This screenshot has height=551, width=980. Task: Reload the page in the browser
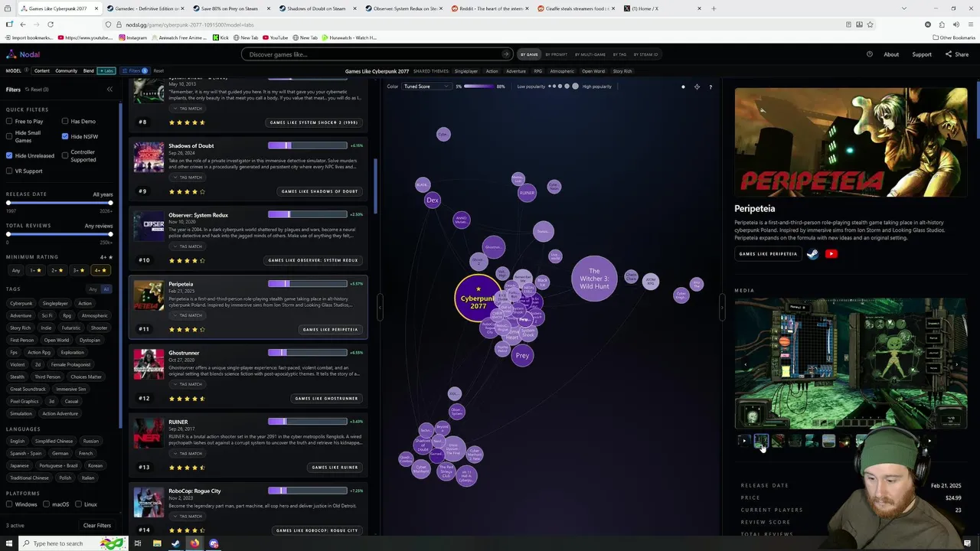(51, 24)
